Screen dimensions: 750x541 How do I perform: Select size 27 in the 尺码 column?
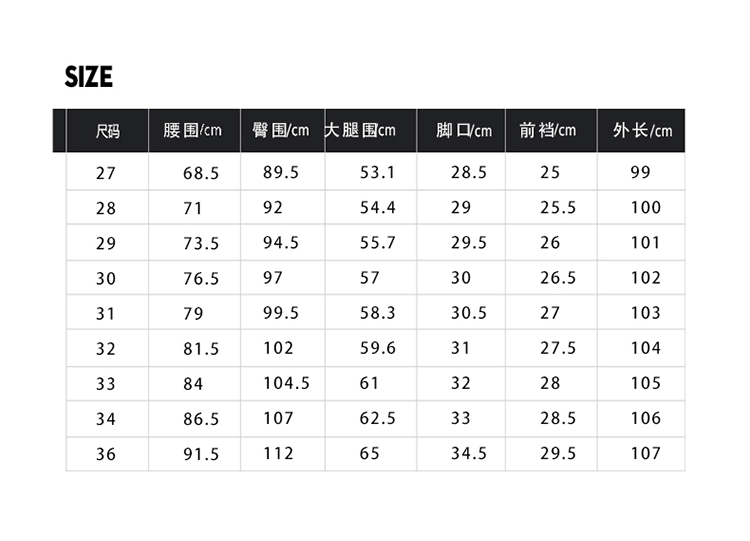pos(106,173)
